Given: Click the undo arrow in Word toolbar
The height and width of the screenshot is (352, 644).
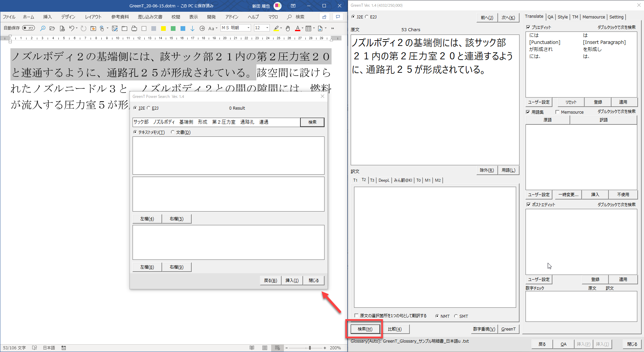Looking at the screenshot, I should [x=71, y=28].
